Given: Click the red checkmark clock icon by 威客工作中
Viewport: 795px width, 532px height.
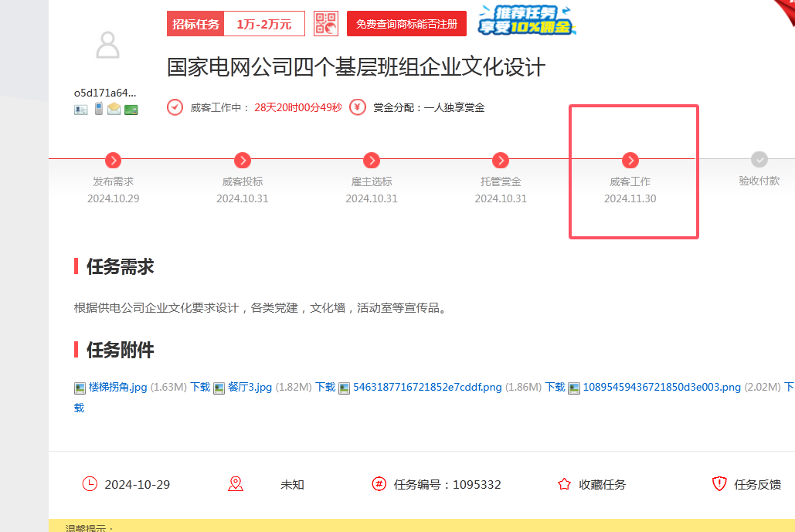Looking at the screenshot, I should pyautogui.click(x=175, y=107).
